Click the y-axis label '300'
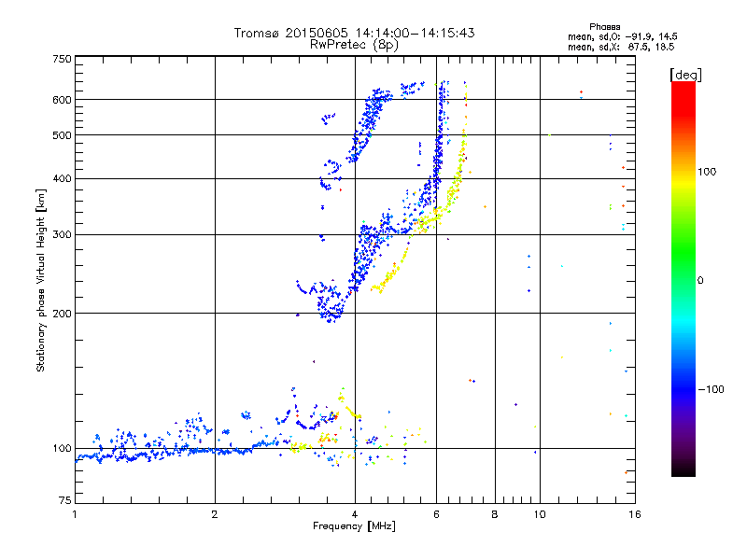 click(62, 235)
